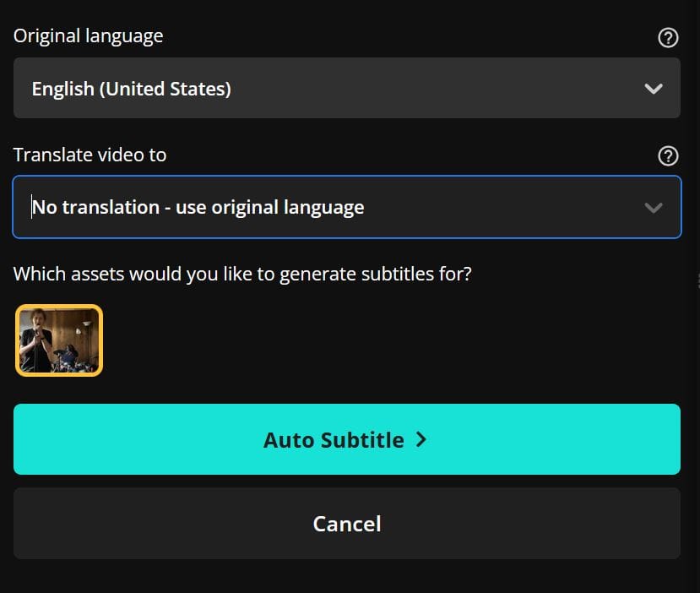Click the help icon beside Translate video to
The image size is (700, 593).
pos(668,155)
